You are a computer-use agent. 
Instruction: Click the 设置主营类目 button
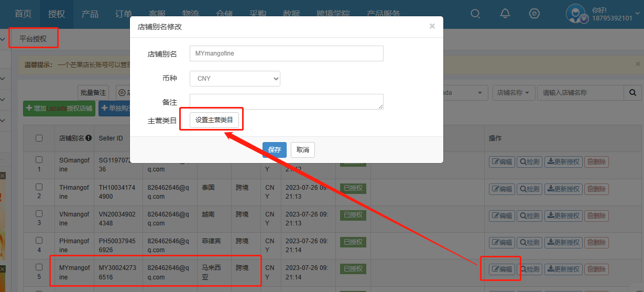(x=214, y=120)
